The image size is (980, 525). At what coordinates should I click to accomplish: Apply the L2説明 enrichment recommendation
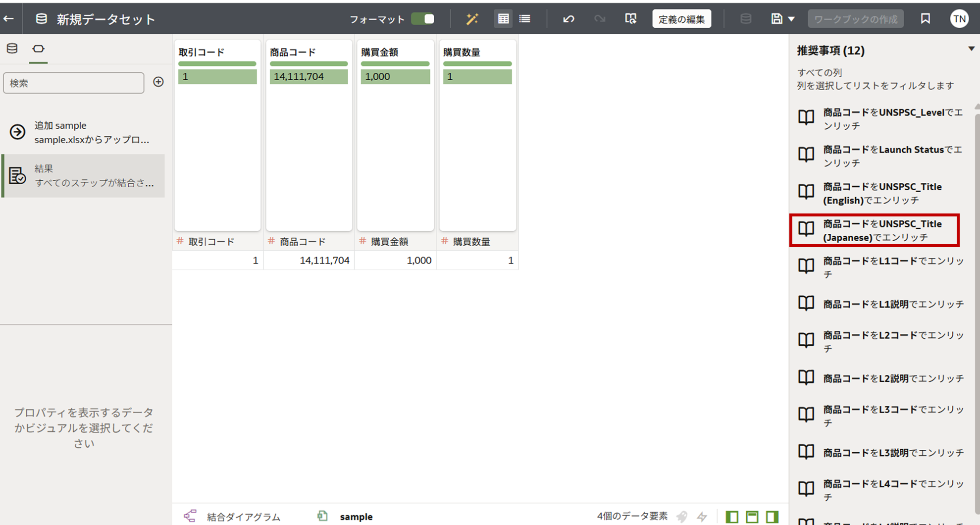[x=881, y=378]
